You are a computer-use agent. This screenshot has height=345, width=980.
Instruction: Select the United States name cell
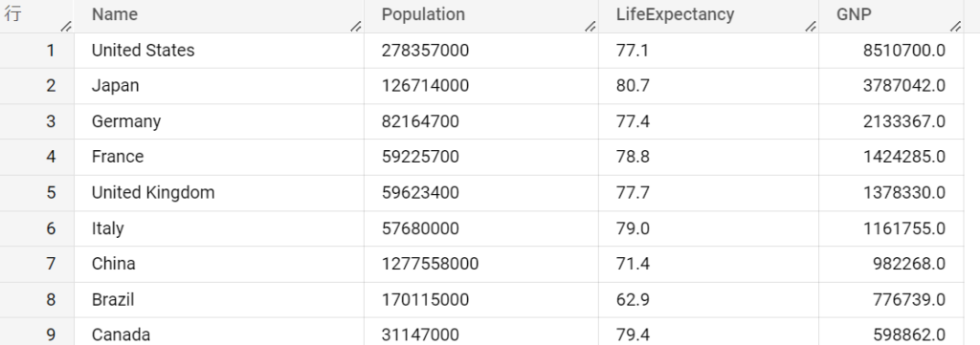[219, 51]
